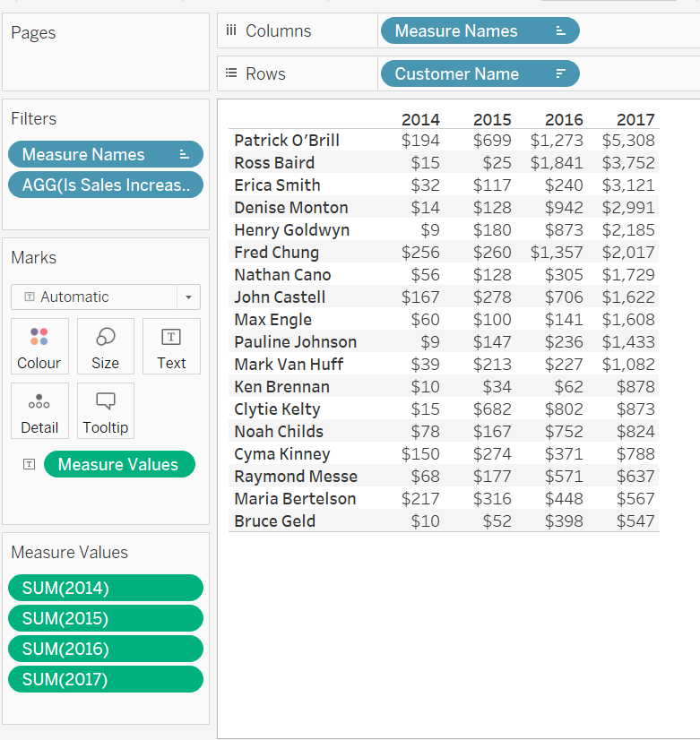Click the $217 cell for Maria Bertelson
The width and height of the screenshot is (700, 740).
click(x=420, y=499)
